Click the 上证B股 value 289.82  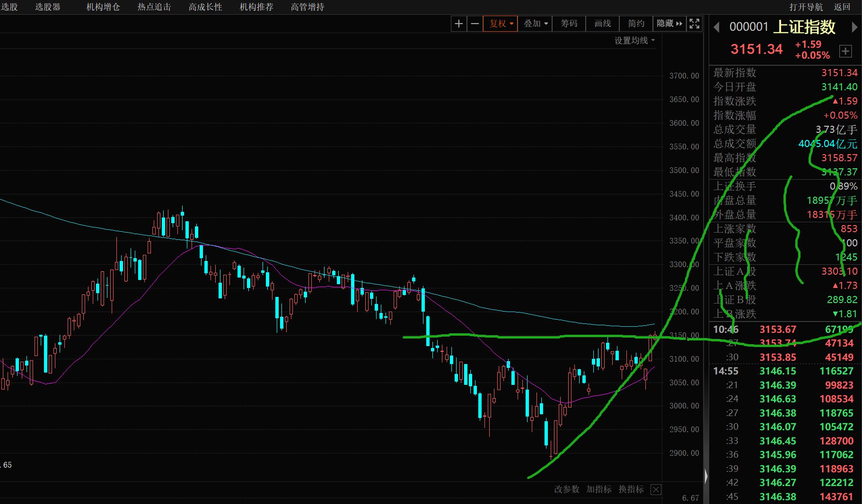tap(842, 300)
